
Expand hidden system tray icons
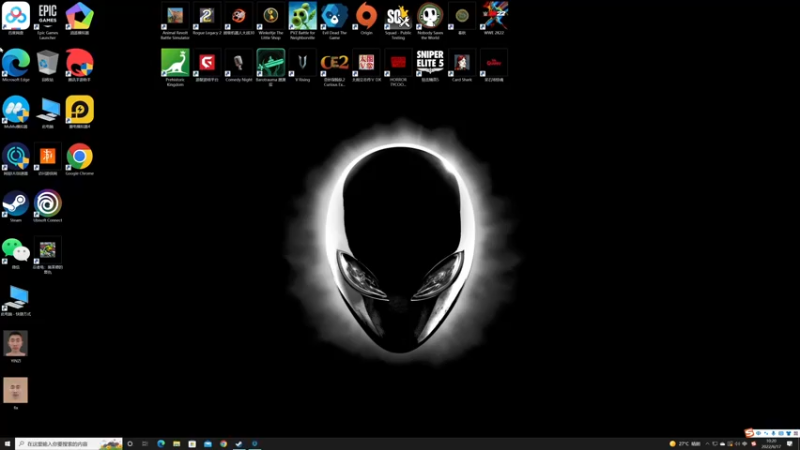[x=707, y=444]
